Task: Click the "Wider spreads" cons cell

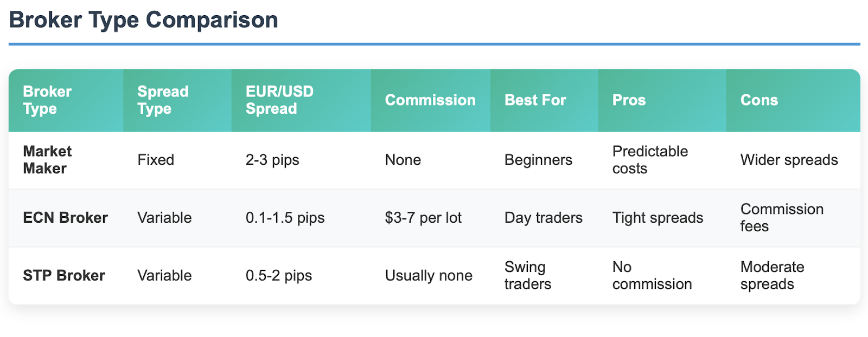Action: coord(789,160)
